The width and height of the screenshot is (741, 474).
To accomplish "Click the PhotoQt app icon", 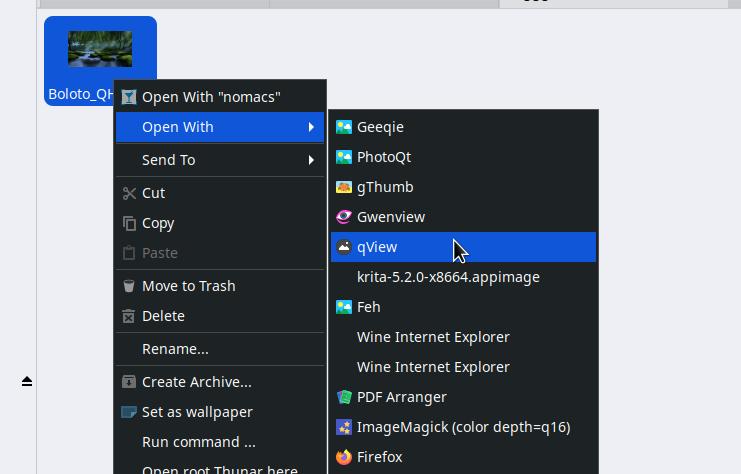I will (344, 157).
